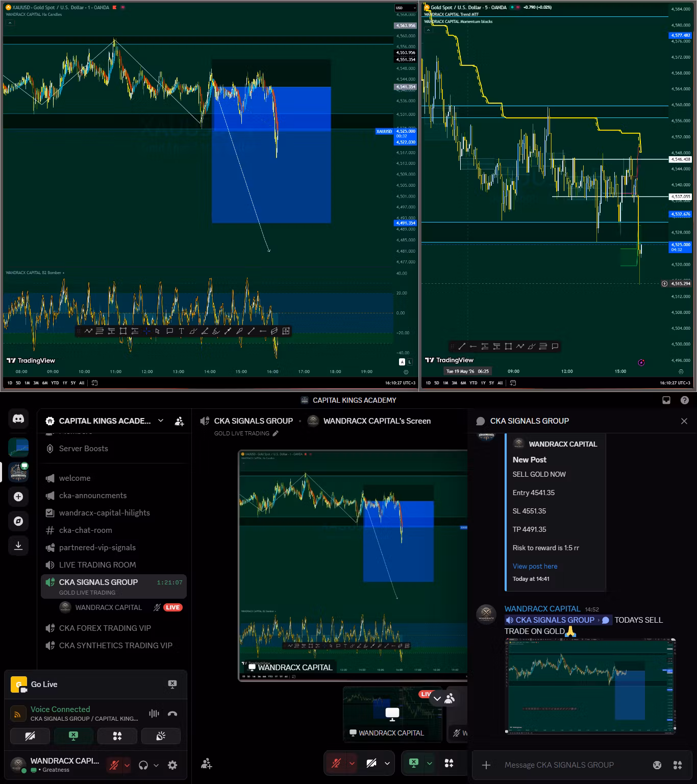Viewport: 697px width, 784px height.
Task: Select the crosshair cursor tool in left chart toolbar
Action: tap(146, 331)
